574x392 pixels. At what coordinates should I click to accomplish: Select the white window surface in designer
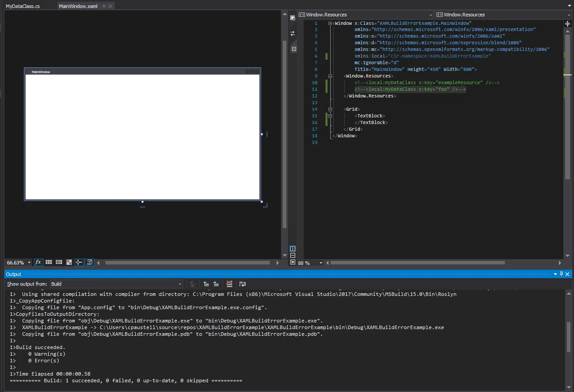pos(142,137)
